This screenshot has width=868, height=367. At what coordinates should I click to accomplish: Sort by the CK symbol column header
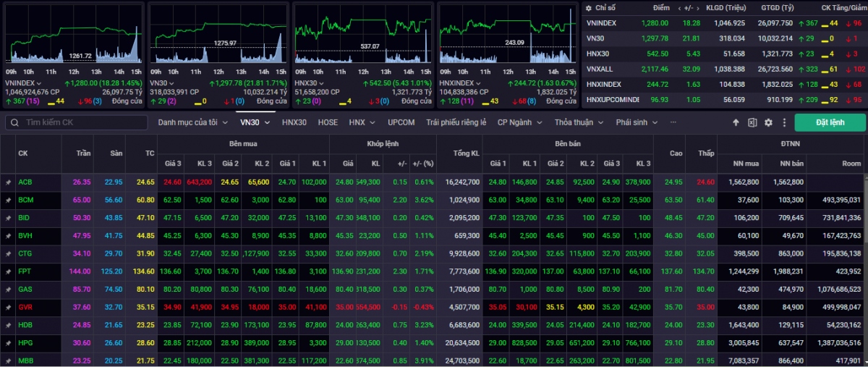23,153
